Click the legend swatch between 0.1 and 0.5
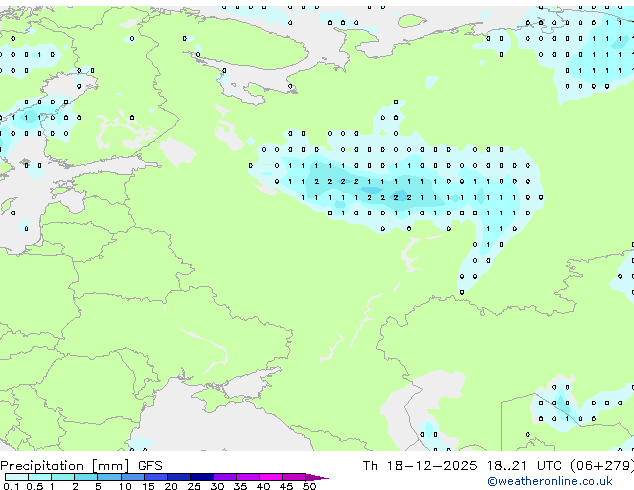Screen dimensions: 634x490 point(17,477)
